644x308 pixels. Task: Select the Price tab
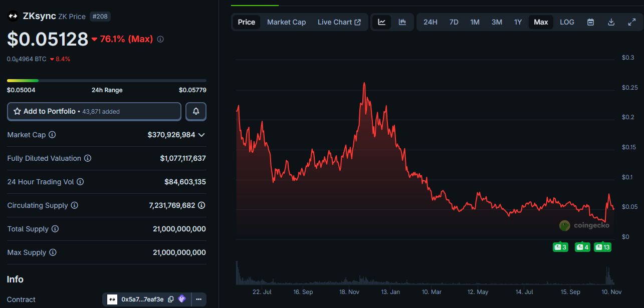[246, 22]
